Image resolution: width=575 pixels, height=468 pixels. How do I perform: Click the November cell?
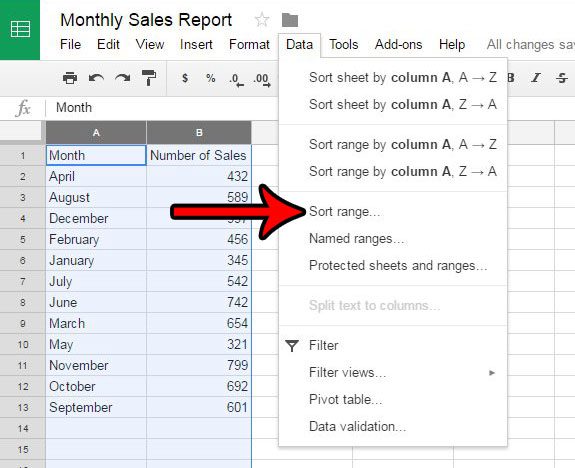point(96,366)
